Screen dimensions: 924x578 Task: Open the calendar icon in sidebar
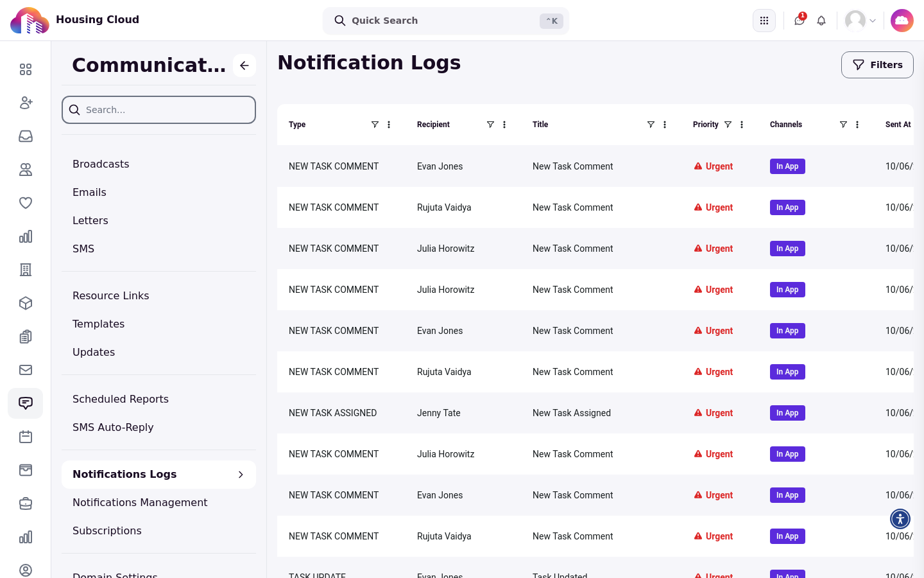point(26,437)
